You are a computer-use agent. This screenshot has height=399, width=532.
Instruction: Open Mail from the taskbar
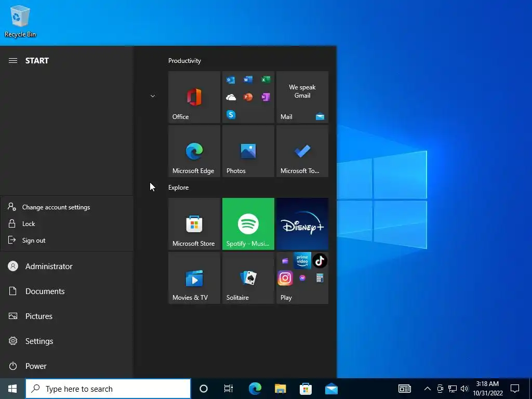pos(331,389)
